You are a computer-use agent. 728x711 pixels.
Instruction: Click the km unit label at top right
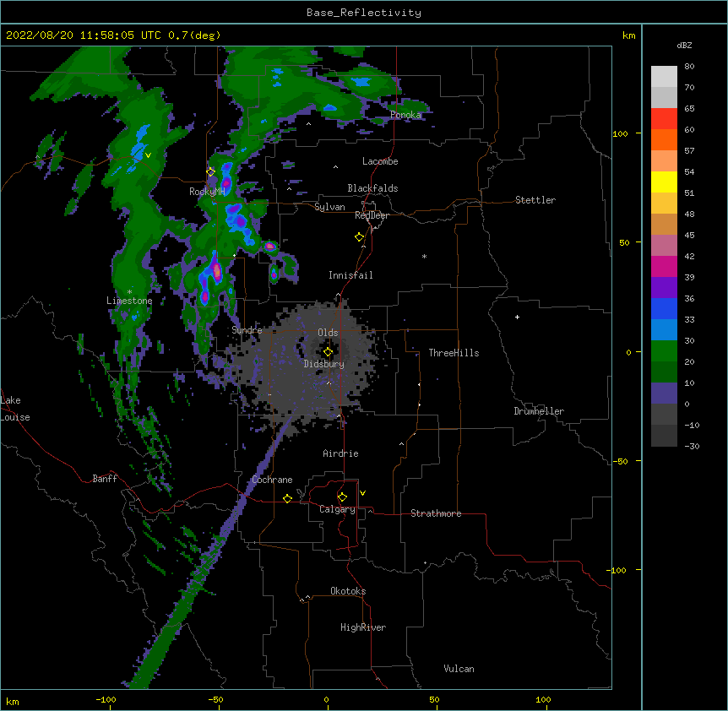coord(628,35)
